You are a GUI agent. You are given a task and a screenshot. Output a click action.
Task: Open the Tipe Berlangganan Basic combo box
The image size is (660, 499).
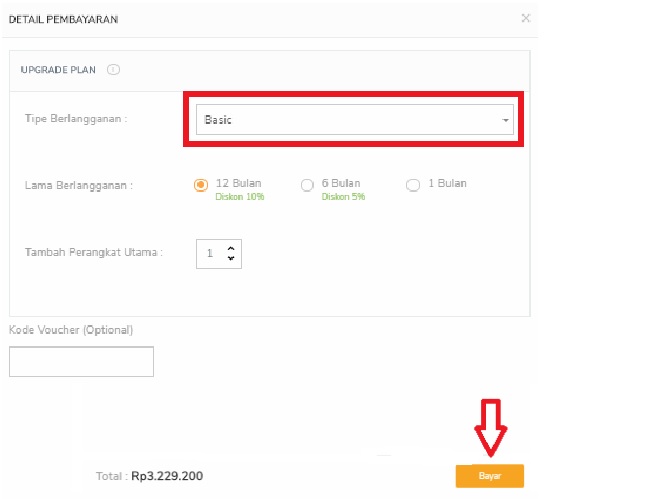point(354,119)
